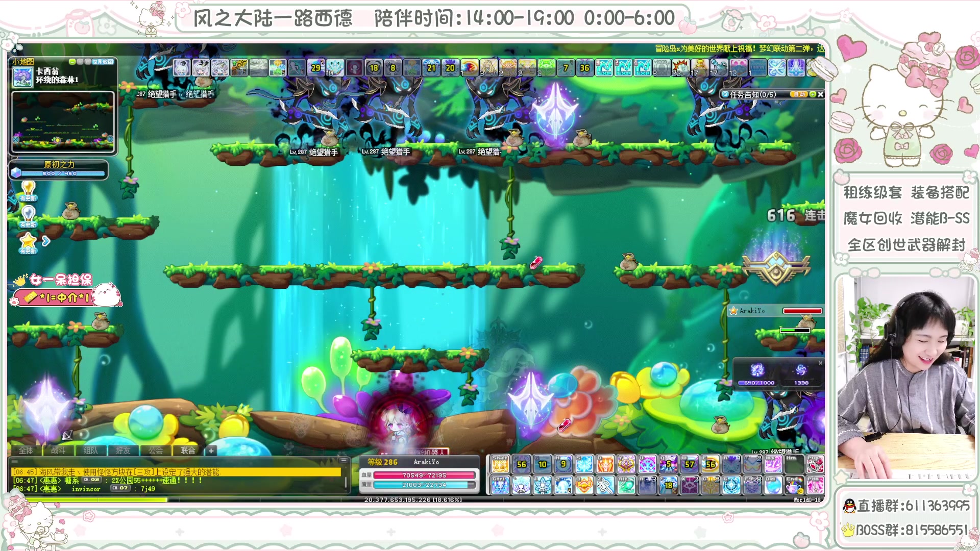Click the 原初之力 gauge bar
Screen dimensions: 980x551
tap(62, 173)
